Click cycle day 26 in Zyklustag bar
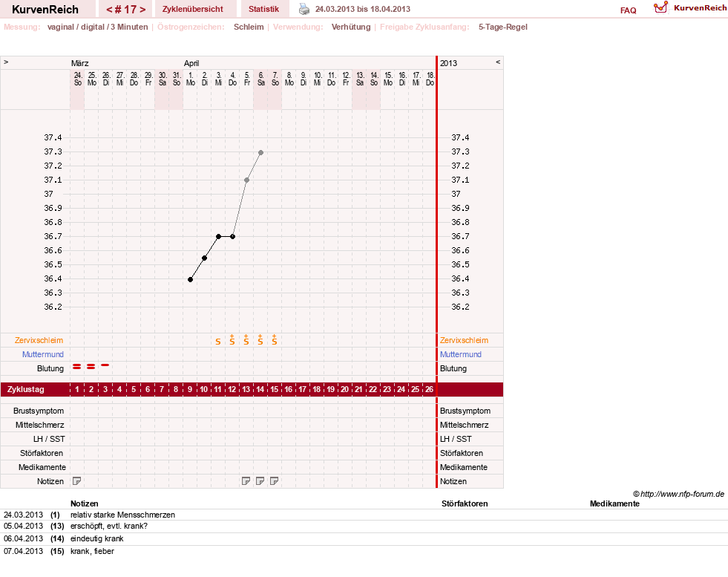This screenshot has width=728, height=577. click(429, 389)
